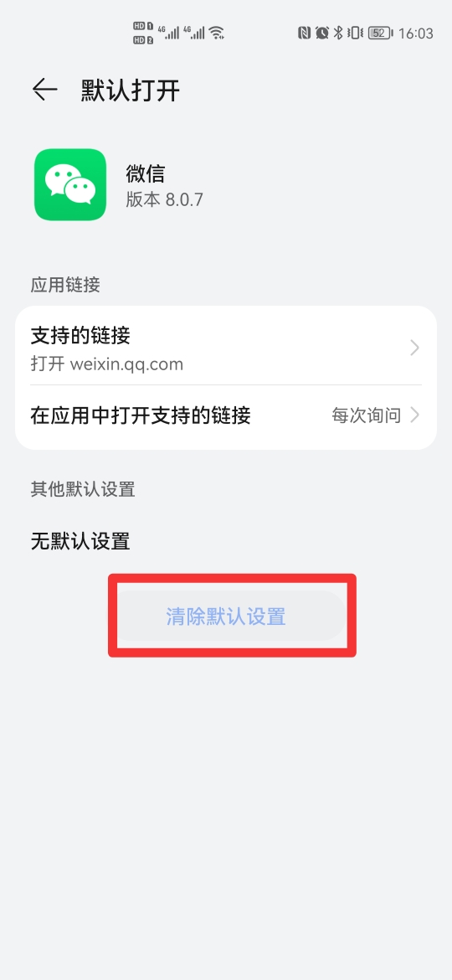Viewport: 452px width, 980px height.
Task: Tap the second 4G signal bars icon
Action: (194, 33)
